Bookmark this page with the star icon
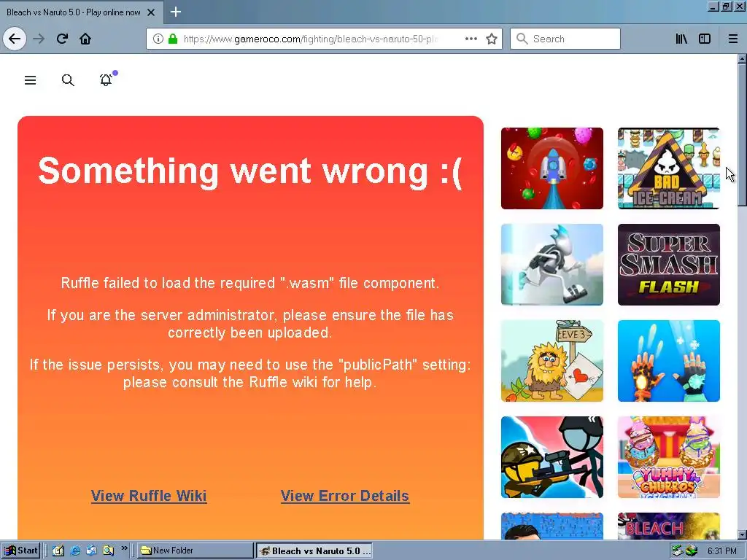 pos(492,39)
